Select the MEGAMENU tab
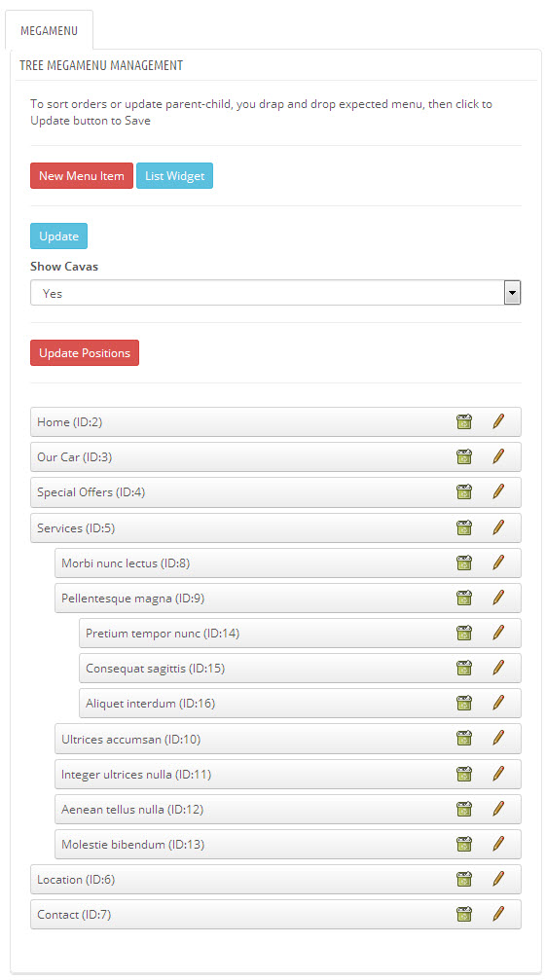The image size is (546, 980). tap(49, 30)
